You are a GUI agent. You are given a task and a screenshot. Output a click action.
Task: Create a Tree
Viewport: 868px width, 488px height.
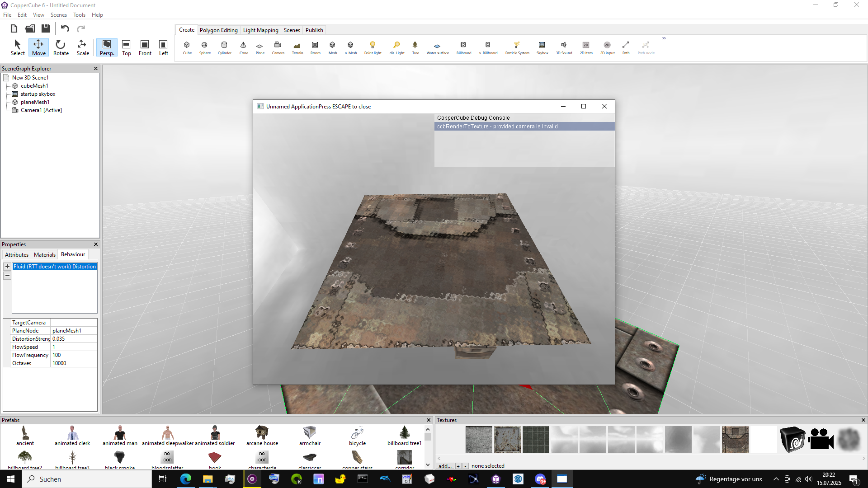[415, 47]
